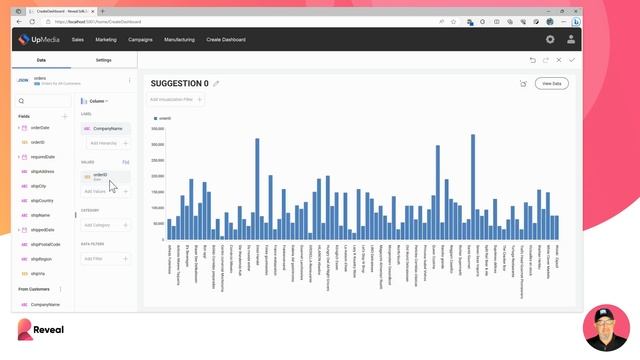Expand the requiredDate field
This screenshot has height=360, width=640.
point(19,157)
